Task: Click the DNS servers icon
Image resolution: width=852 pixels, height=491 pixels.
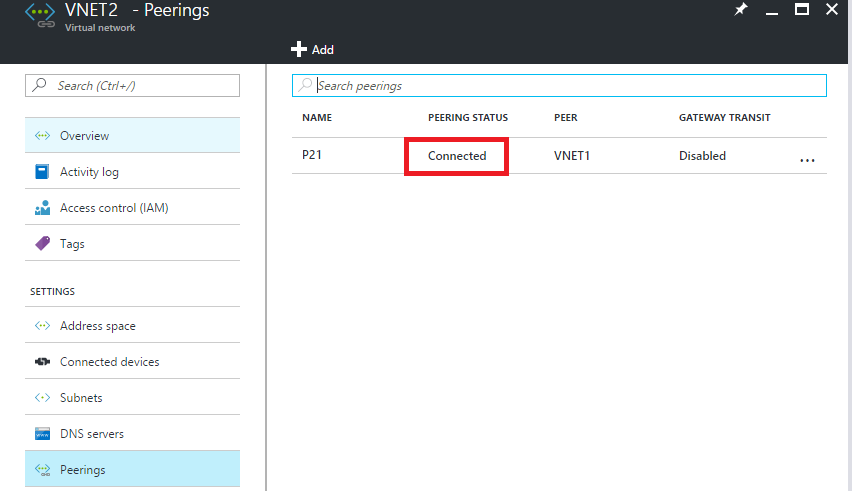Action: [42, 433]
